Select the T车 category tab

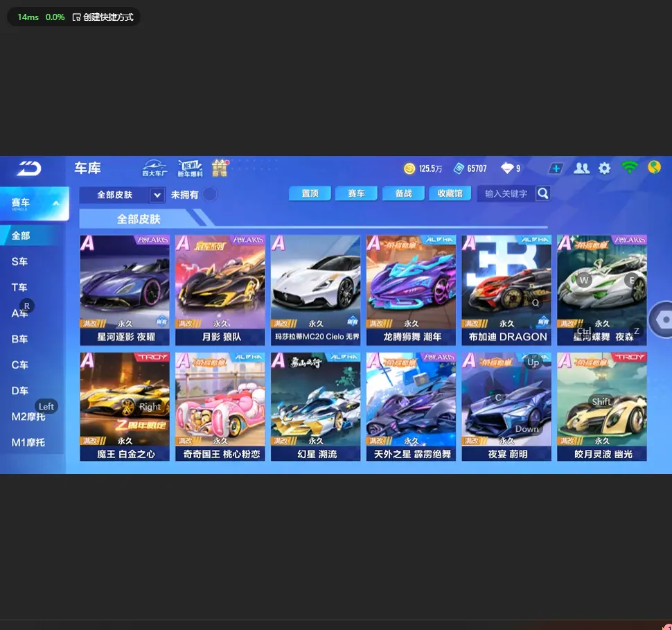[x=19, y=288]
